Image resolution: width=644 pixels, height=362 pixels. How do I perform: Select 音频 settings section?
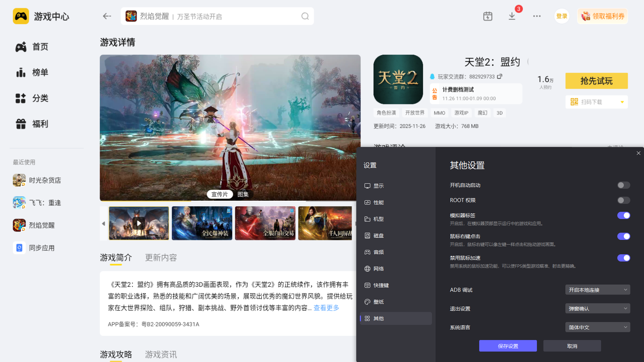[396, 252]
